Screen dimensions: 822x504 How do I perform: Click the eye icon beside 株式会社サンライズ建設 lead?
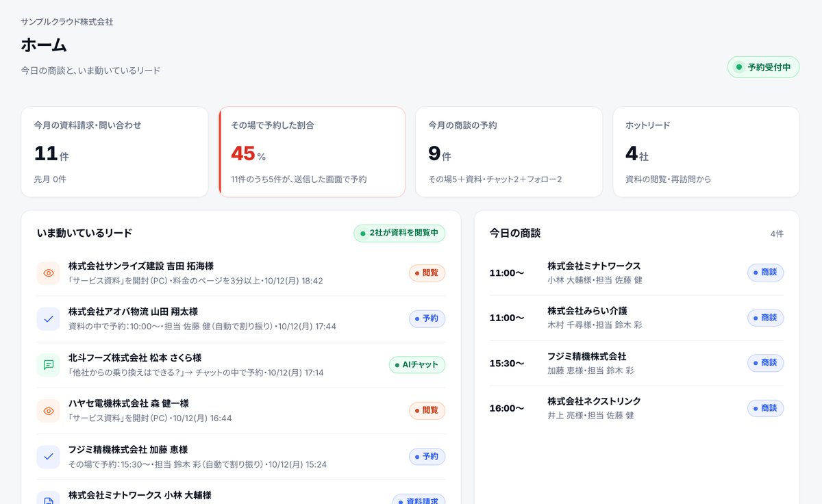(x=49, y=273)
